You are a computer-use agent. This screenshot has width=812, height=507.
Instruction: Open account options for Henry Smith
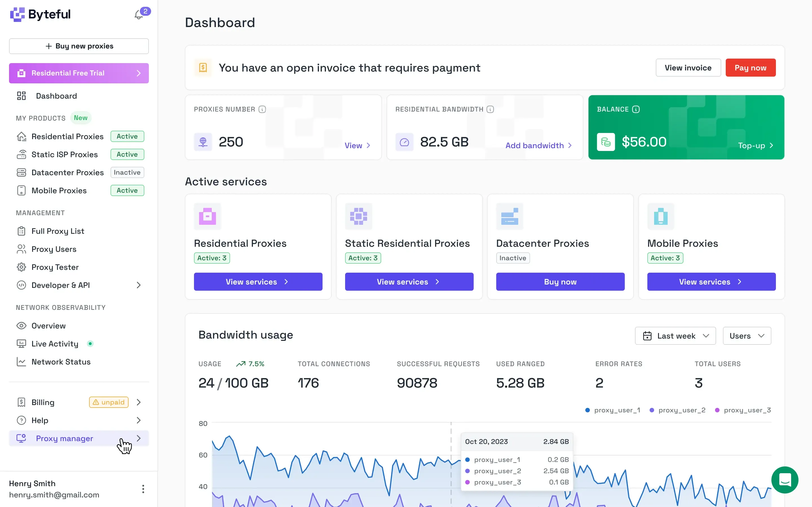point(143,489)
